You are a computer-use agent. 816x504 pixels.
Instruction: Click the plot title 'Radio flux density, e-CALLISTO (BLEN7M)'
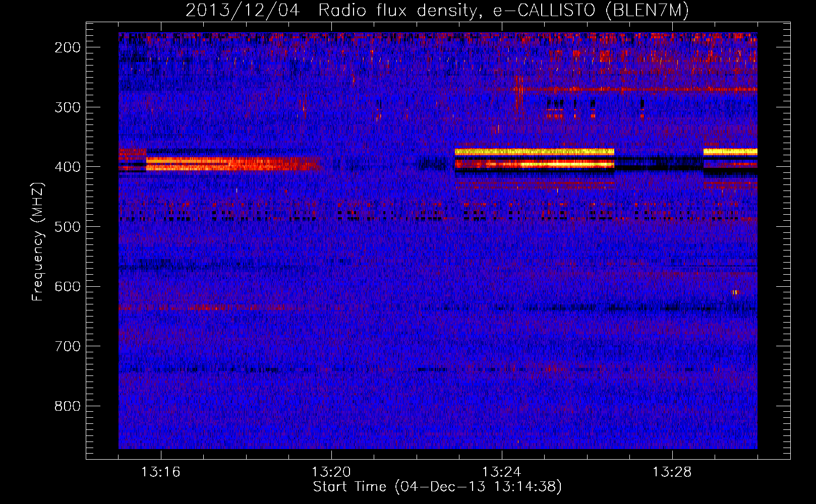click(x=503, y=11)
